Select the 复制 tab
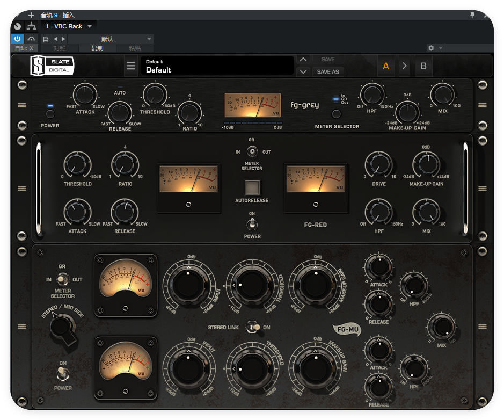The image size is (504, 420). (x=97, y=48)
